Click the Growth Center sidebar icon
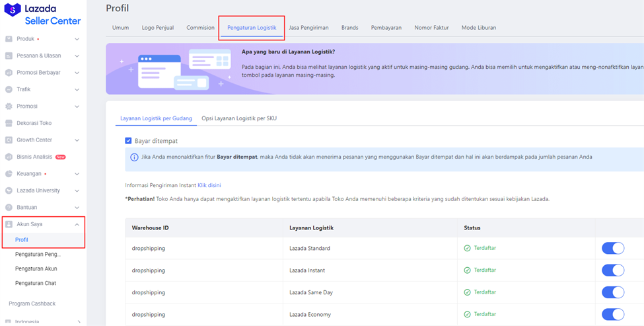 pyautogui.click(x=9, y=140)
